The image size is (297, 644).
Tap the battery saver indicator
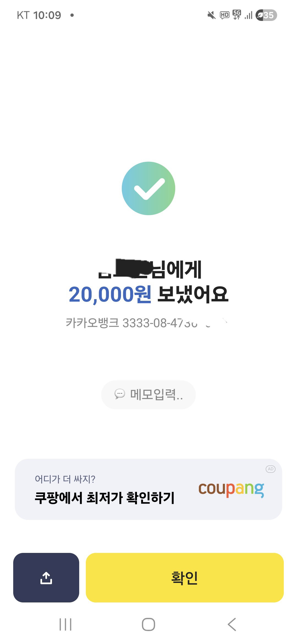(266, 15)
